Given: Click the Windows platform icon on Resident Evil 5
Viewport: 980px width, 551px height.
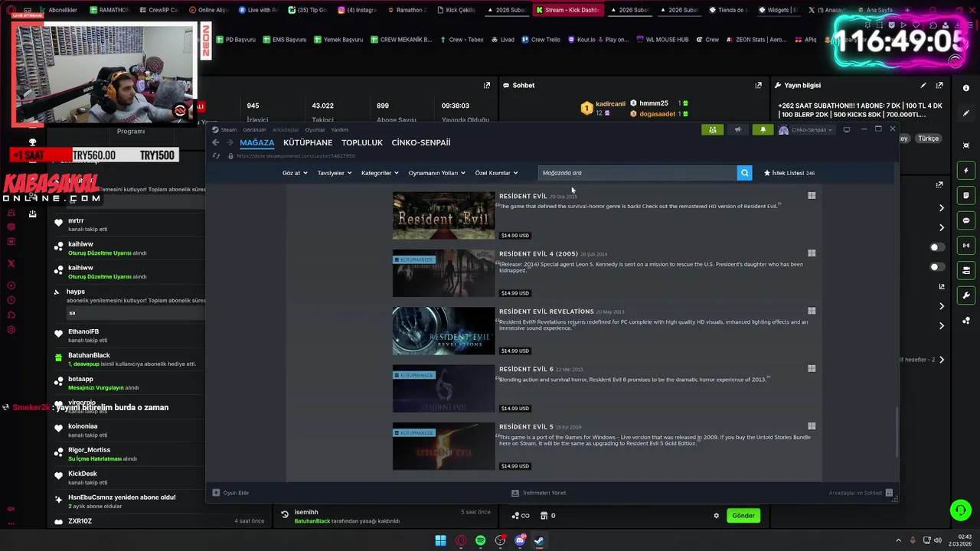Looking at the screenshot, I should [x=812, y=426].
